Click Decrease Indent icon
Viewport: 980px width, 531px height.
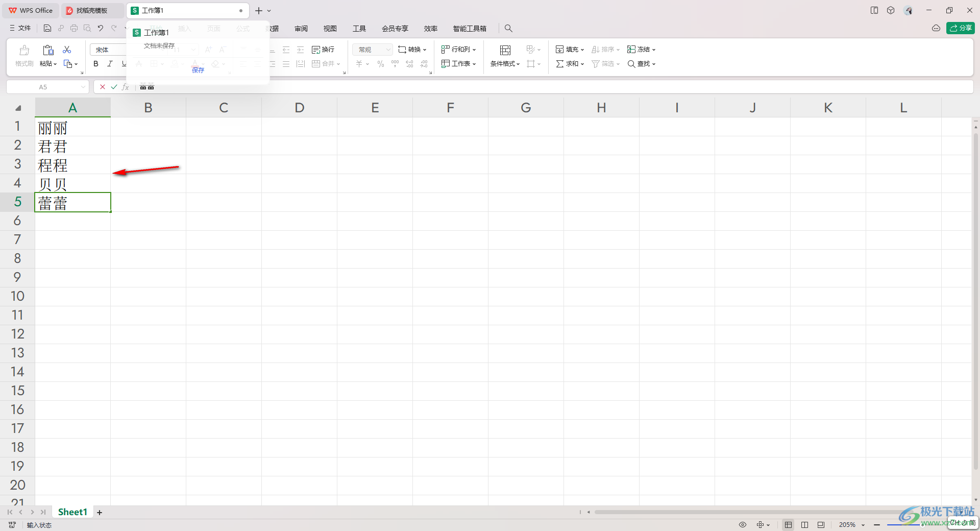(x=286, y=50)
